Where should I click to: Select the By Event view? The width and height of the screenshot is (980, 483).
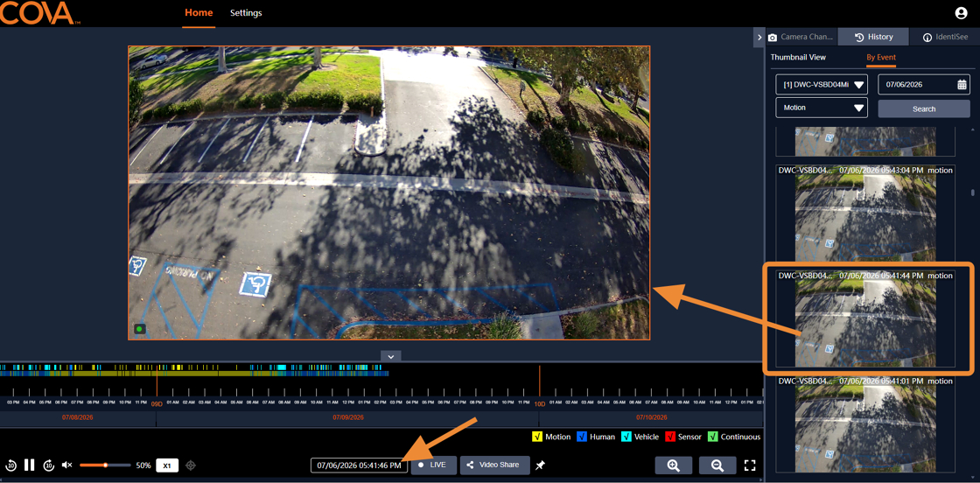pyautogui.click(x=880, y=57)
